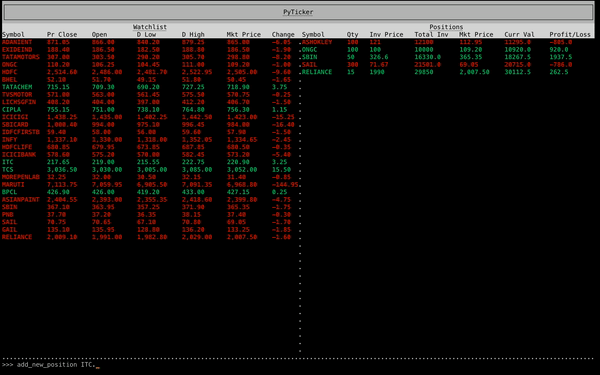Select ICICIGI symbol in the Watchlist

click(x=15, y=117)
